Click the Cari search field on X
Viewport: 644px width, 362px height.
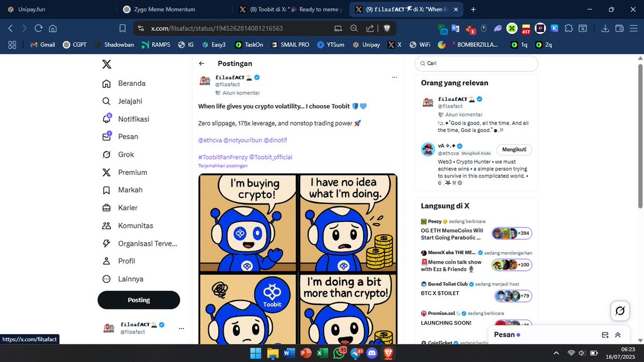point(476,63)
